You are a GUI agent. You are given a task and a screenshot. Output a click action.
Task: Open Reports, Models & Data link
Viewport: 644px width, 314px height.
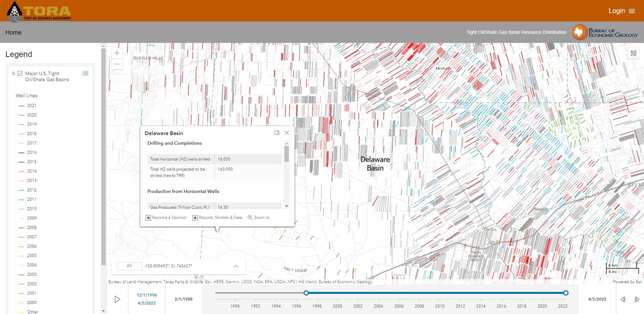click(x=217, y=218)
